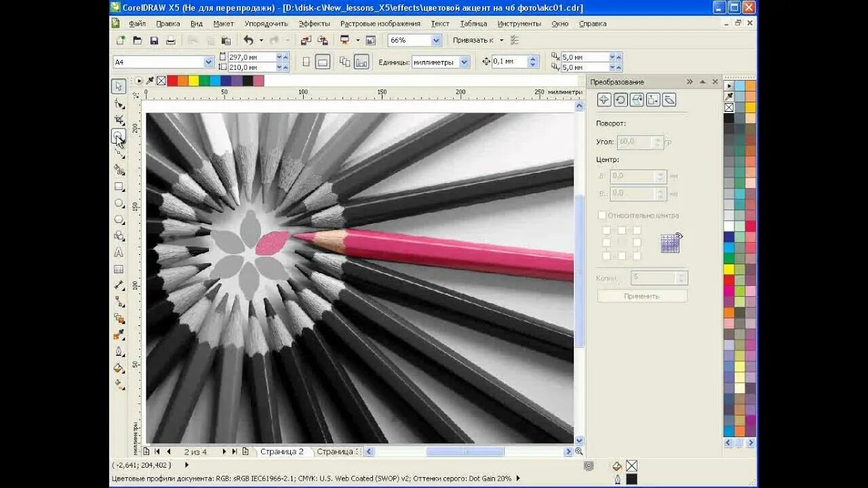Select the Pick (arrow) tool

point(119,86)
